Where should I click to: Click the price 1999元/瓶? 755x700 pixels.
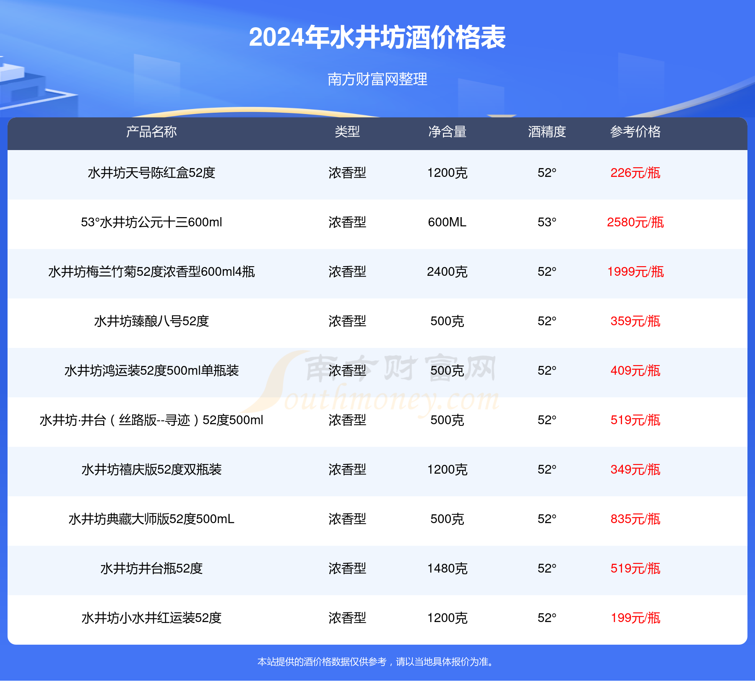click(x=635, y=272)
